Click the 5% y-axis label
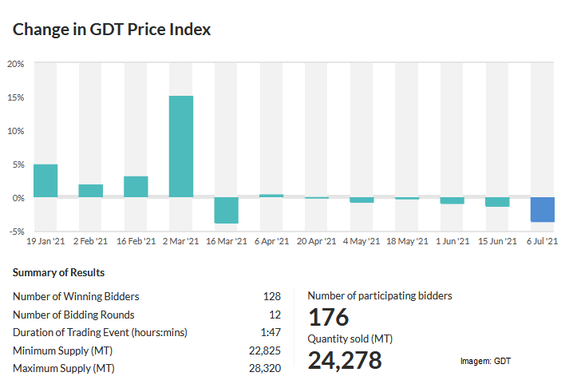This screenshot has width=573, height=392. click(x=18, y=164)
